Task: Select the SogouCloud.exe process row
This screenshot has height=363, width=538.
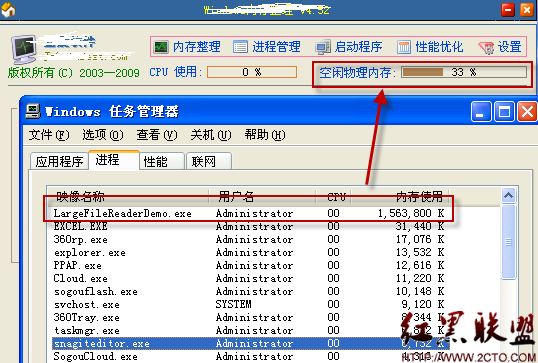Action: (x=249, y=356)
